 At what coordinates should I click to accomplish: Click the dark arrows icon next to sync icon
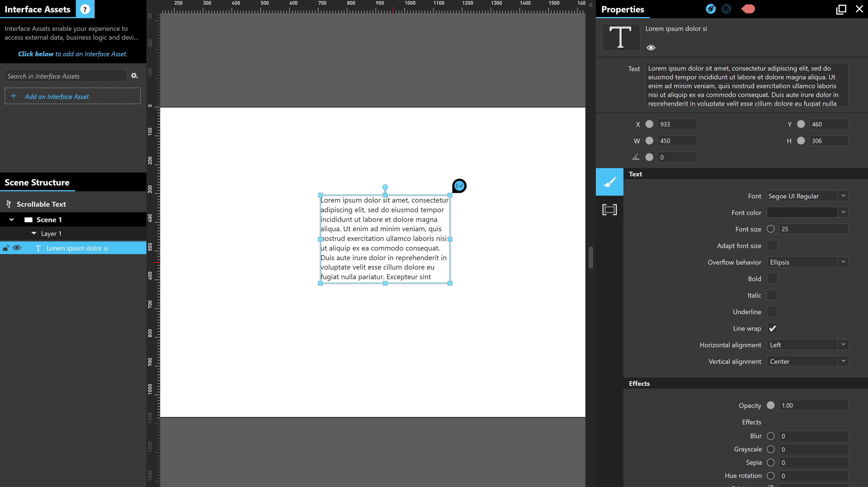click(727, 9)
